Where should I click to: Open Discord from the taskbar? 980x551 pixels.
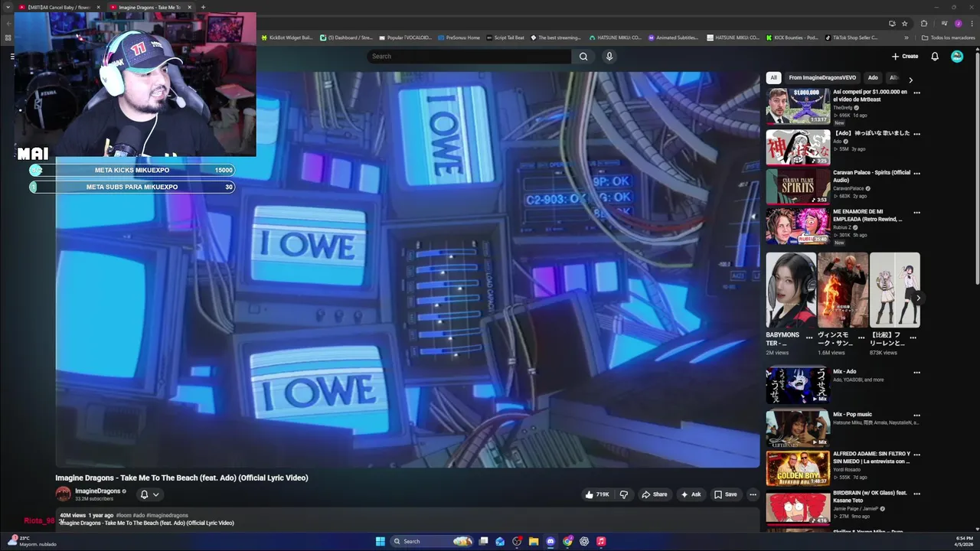point(550,541)
